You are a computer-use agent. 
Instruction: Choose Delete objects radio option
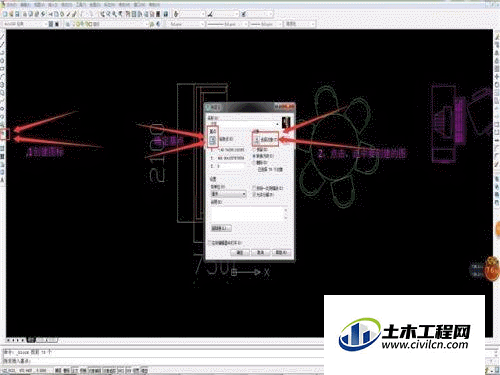pyautogui.click(x=261, y=162)
